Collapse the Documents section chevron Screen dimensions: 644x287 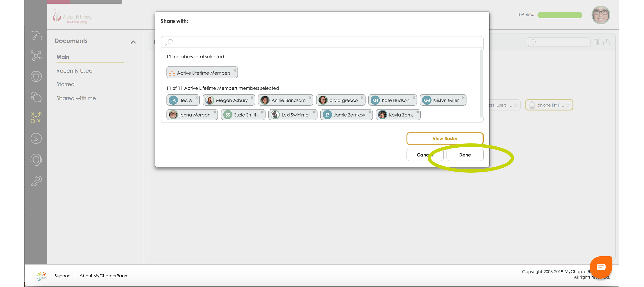point(133,42)
